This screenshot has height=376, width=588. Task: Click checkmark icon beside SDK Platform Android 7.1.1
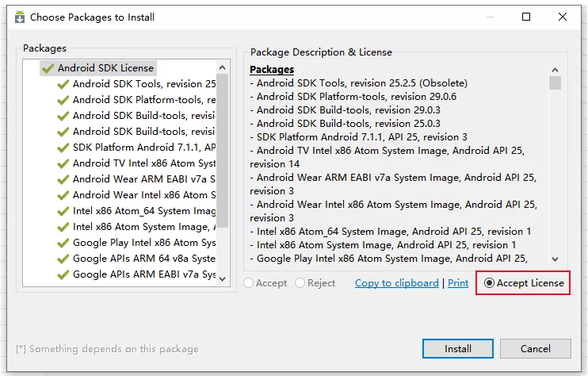tap(63, 148)
